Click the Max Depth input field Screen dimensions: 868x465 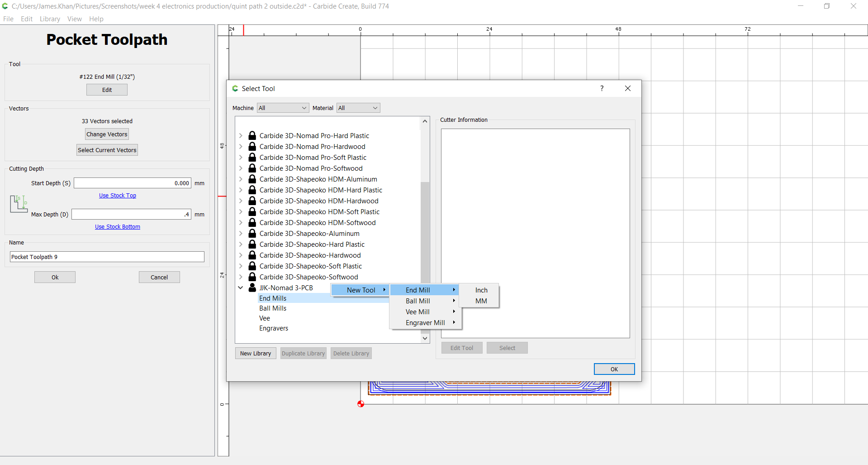click(132, 214)
